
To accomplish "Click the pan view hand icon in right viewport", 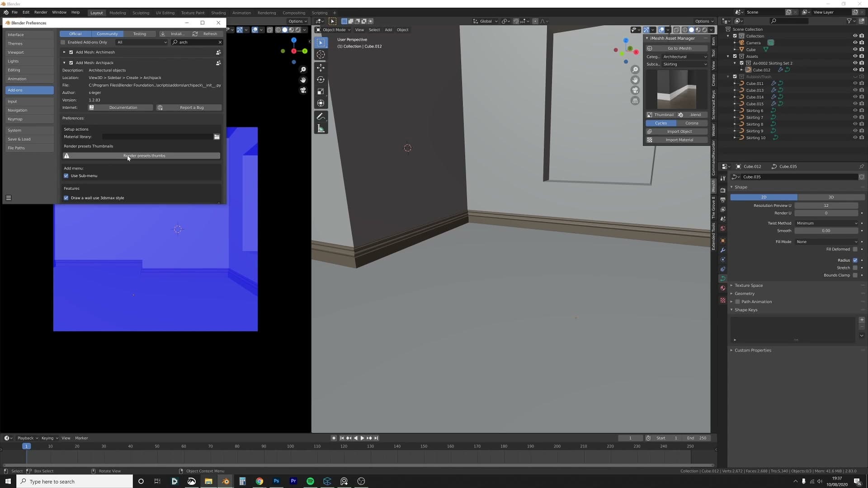I will [x=635, y=80].
